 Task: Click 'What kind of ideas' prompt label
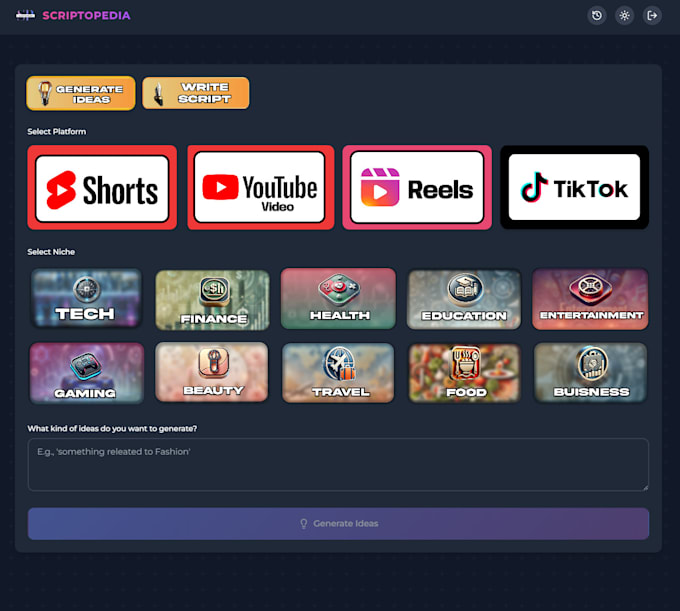(112, 428)
